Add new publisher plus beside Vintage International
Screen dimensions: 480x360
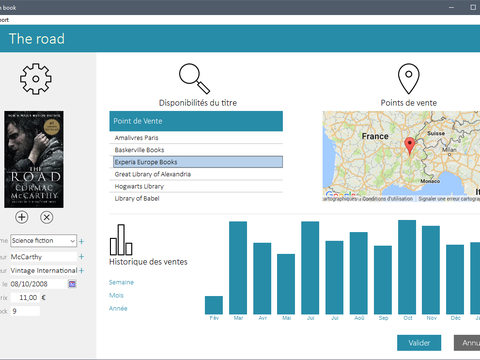(x=82, y=270)
